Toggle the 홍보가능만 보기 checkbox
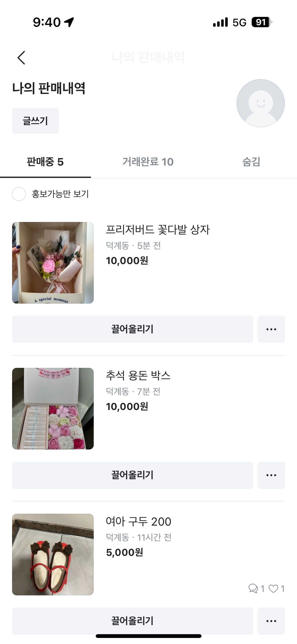The width and height of the screenshot is (297, 644). click(x=19, y=194)
